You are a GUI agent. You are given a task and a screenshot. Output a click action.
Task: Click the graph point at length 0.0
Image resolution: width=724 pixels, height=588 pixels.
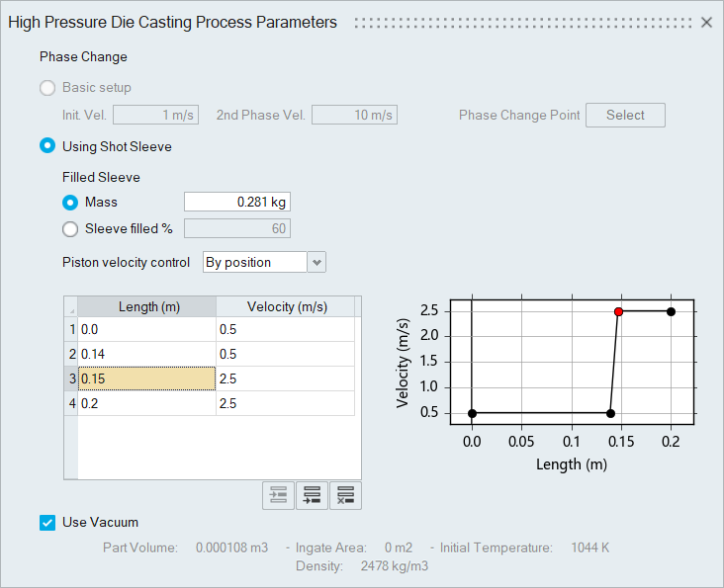pos(473,413)
